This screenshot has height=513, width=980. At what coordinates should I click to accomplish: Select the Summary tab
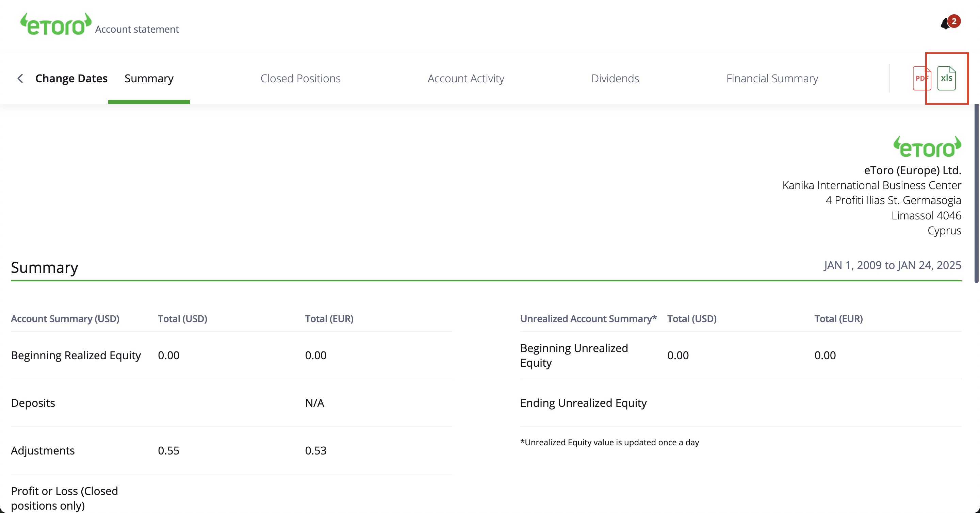pos(149,78)
